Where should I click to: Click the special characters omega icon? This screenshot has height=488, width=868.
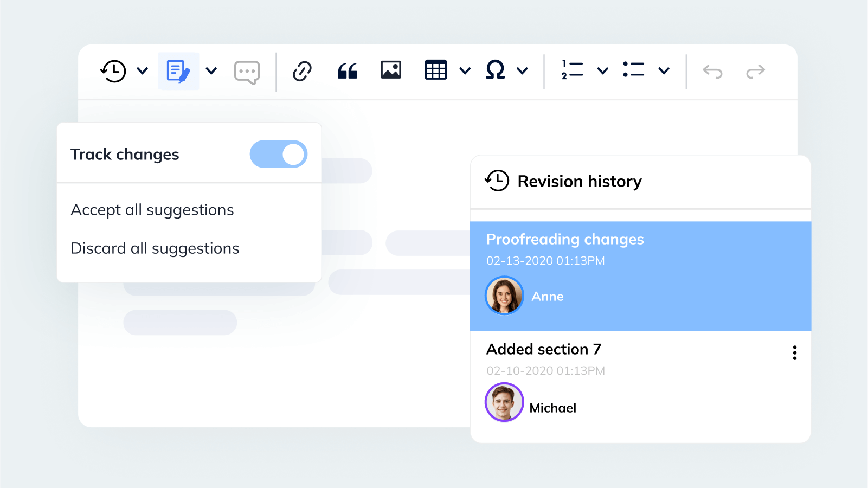496,70
